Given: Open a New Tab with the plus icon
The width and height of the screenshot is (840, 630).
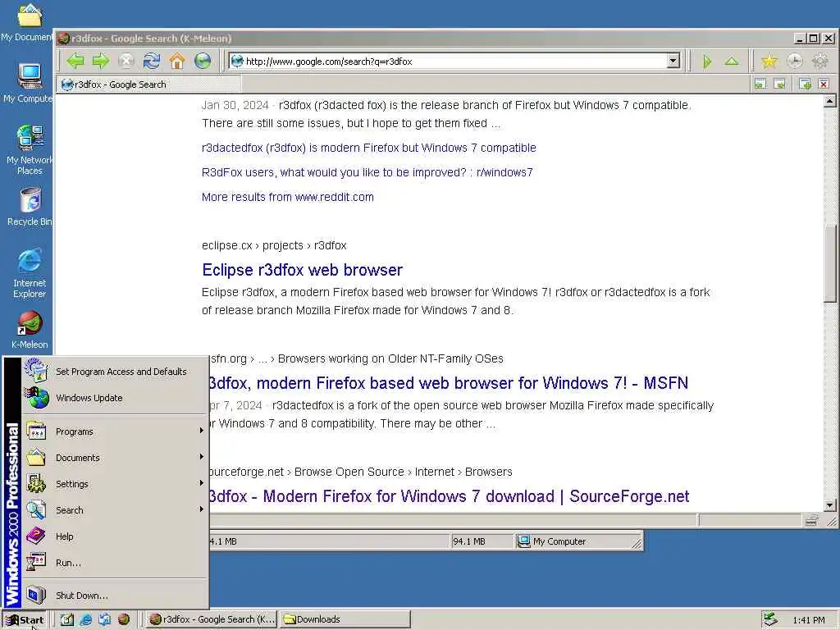Looking at the screenshot, I should (x=805, y=84).
